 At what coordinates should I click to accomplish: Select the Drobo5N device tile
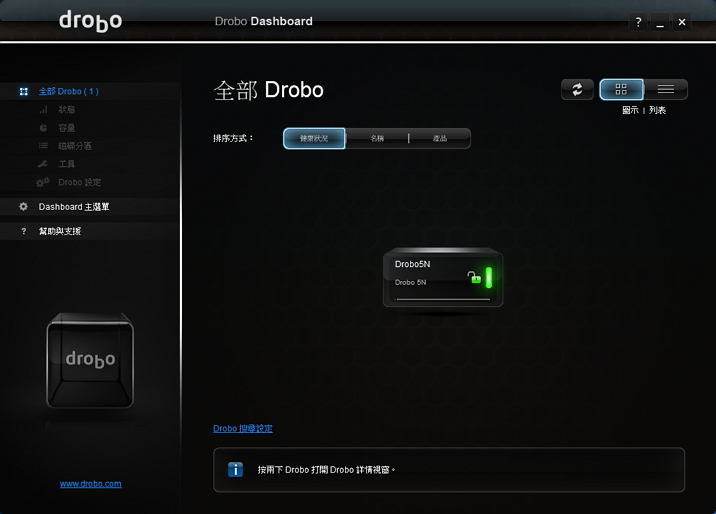(x=443, y=278)
